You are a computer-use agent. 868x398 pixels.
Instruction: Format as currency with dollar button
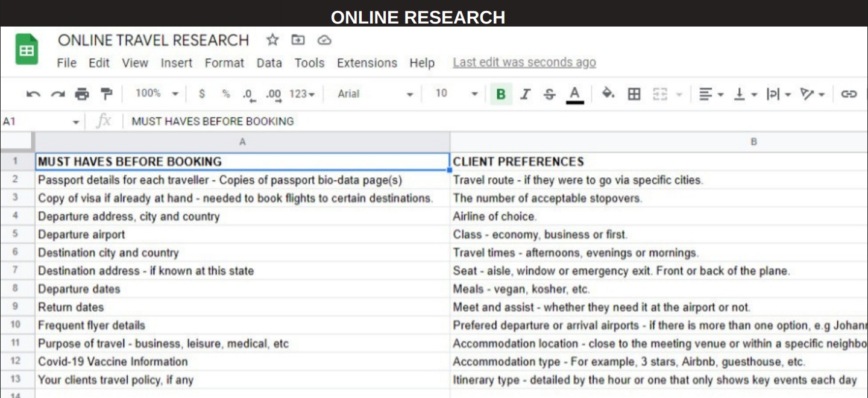202,94
